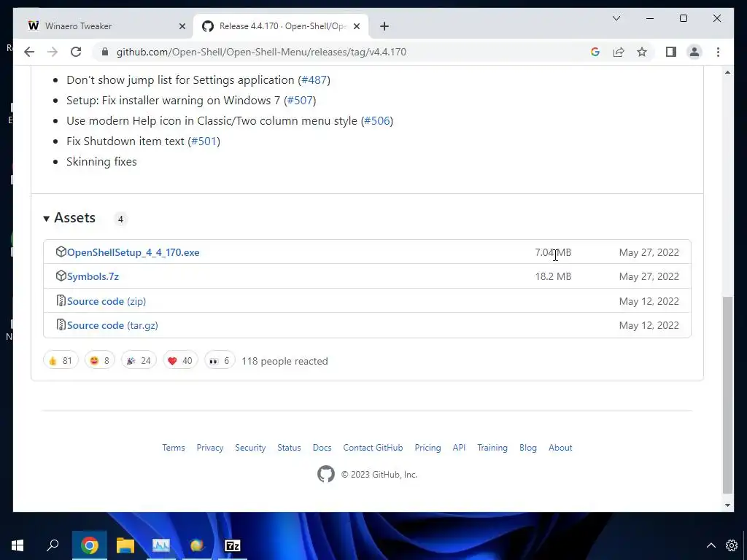Click the file icon beside Source code (tar.gz)
The image size is (747, 560).
61,324
